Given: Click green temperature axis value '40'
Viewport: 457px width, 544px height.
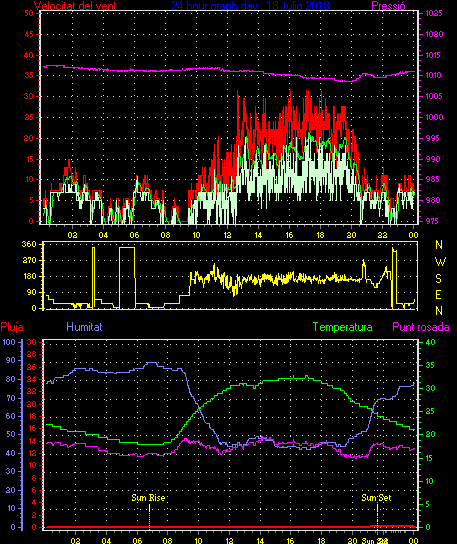Looking at the screenshot, I should (x=430, y=342).
